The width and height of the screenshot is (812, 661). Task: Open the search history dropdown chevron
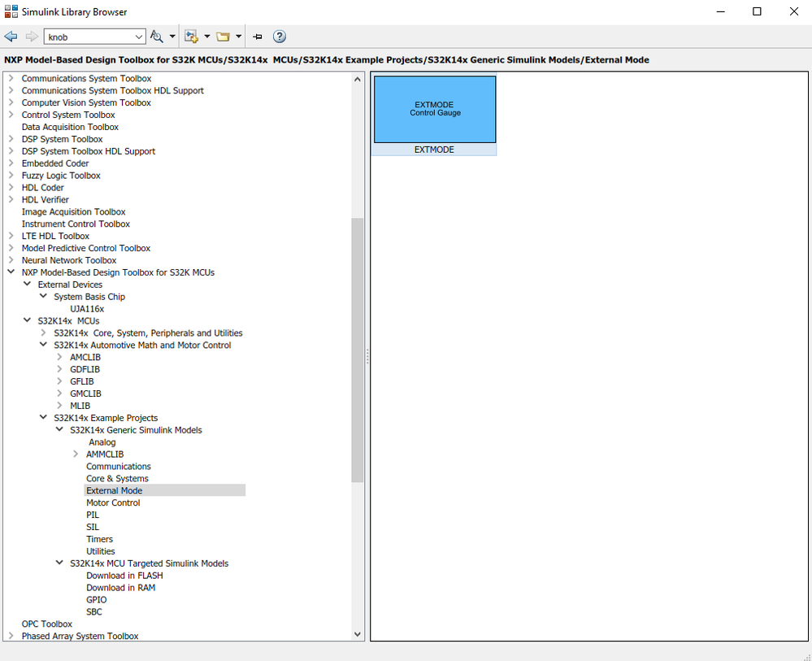[x=139, y=37]
